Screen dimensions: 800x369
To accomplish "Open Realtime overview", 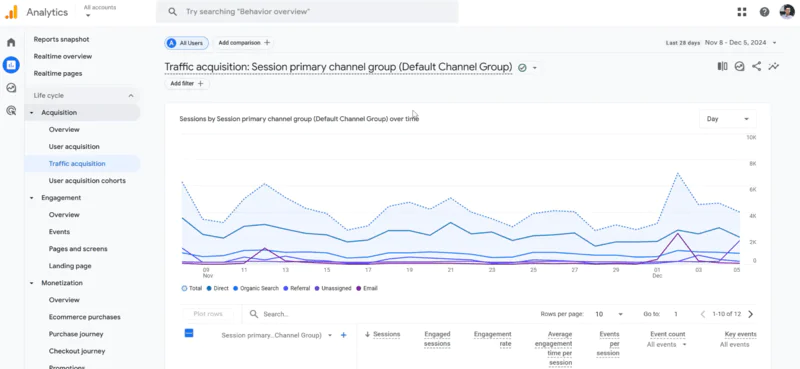I will coord(63,56).
